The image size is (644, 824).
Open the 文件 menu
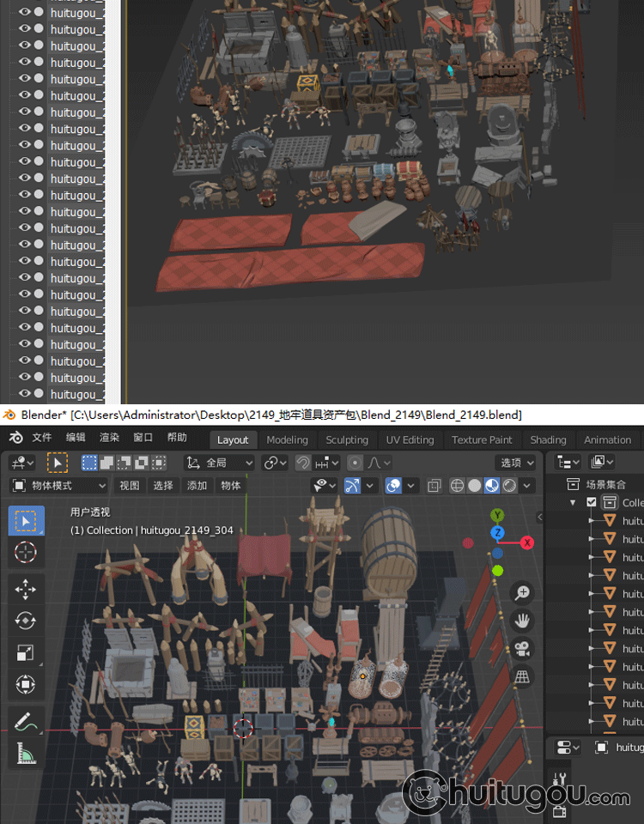pyautogui.click(x=41, y=438)
